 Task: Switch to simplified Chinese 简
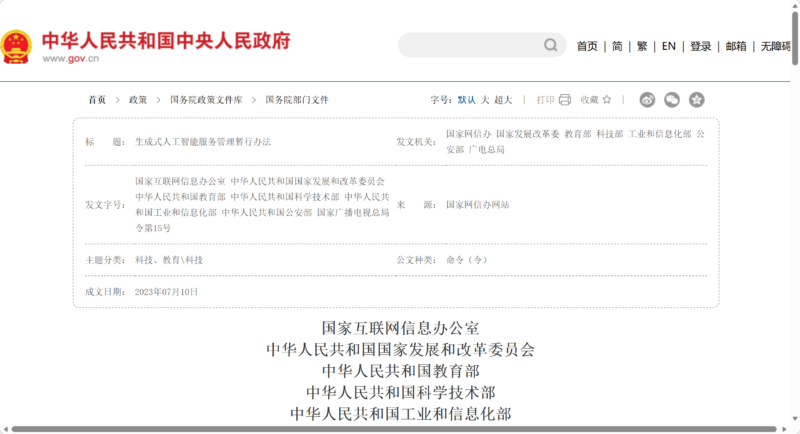(617, 46)
